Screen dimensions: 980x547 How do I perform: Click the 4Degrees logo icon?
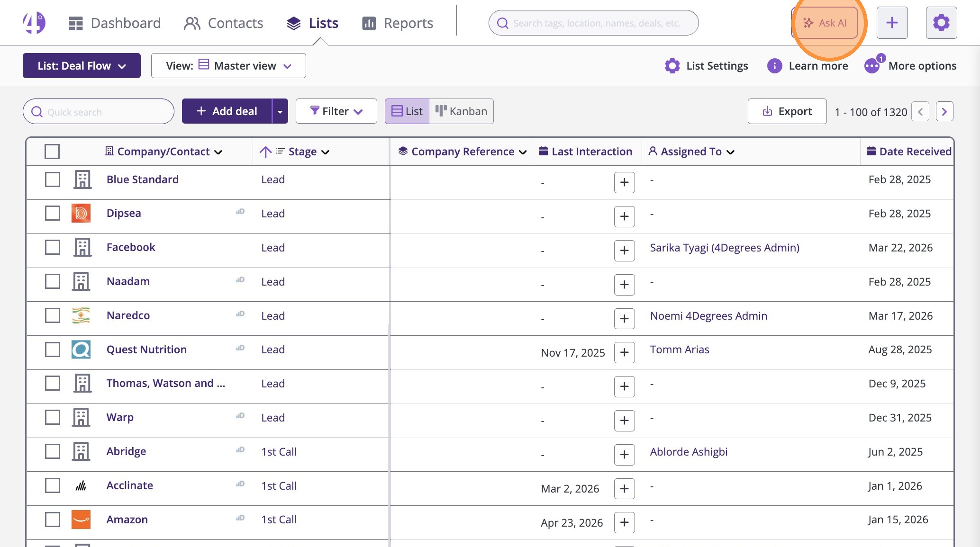(x=34, y=23)
